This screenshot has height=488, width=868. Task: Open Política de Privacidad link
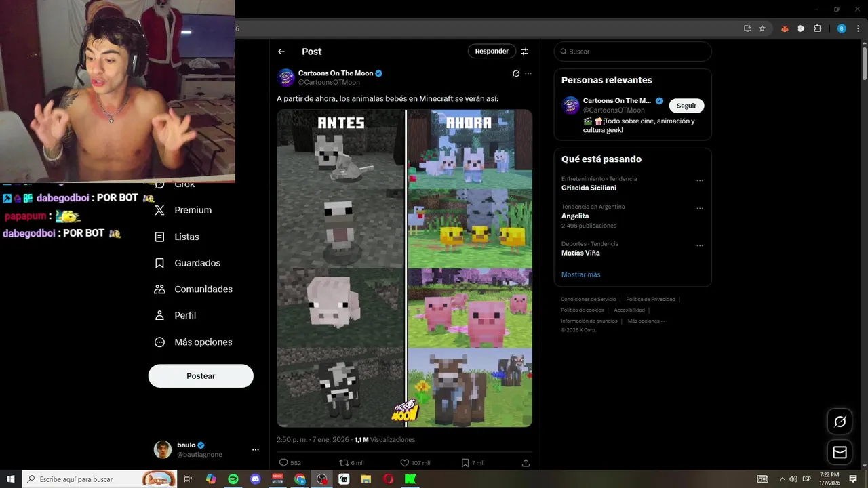(x=650, y=299)
